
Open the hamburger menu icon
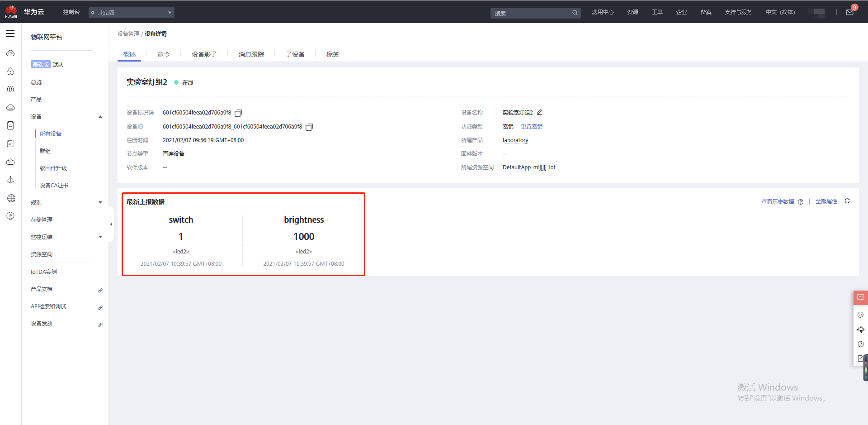10,33
